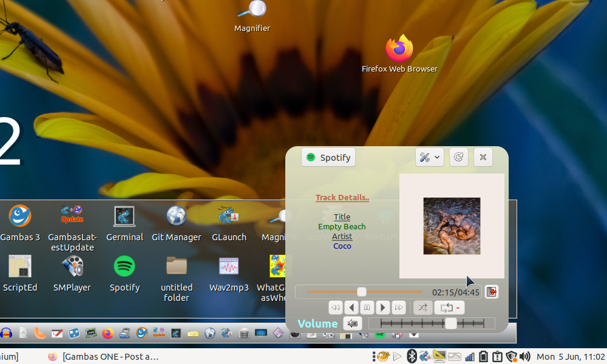Skip to the next track
Viewport: 607px width, 364px height.
398,308
